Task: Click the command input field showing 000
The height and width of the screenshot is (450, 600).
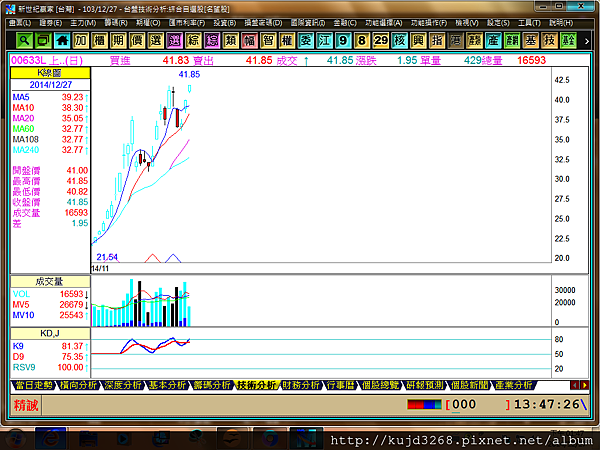Action: tap(478, 404)
